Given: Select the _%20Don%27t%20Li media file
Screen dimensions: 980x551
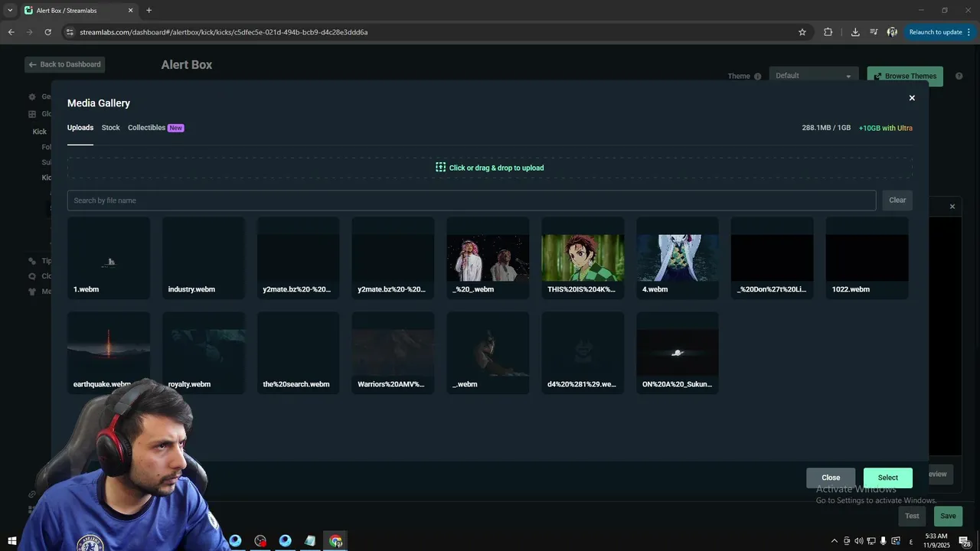Looking at the screenshot, I should pos(773,258).
